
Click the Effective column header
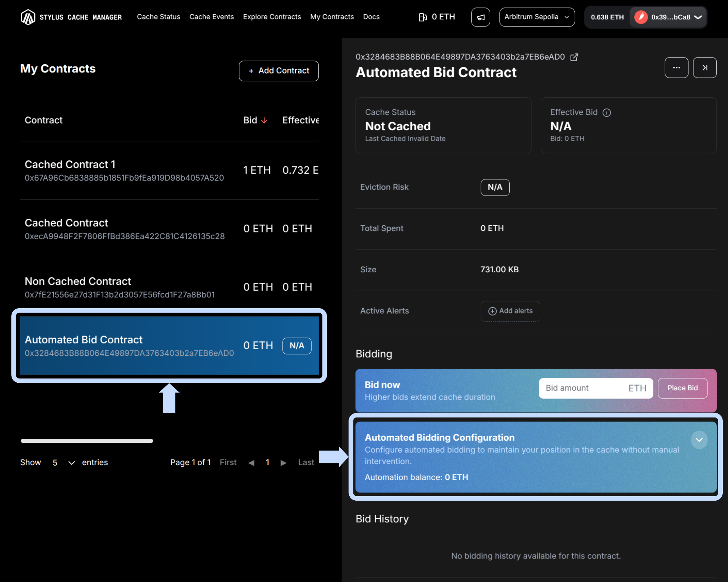click(300, 121)
